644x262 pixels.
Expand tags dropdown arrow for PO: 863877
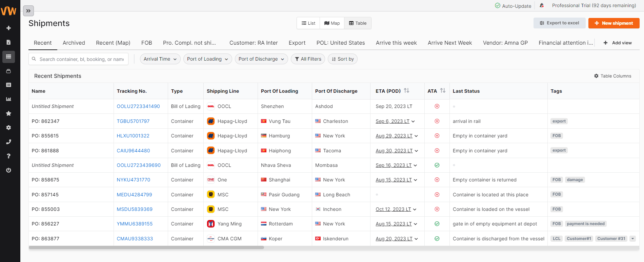(632, 239)
